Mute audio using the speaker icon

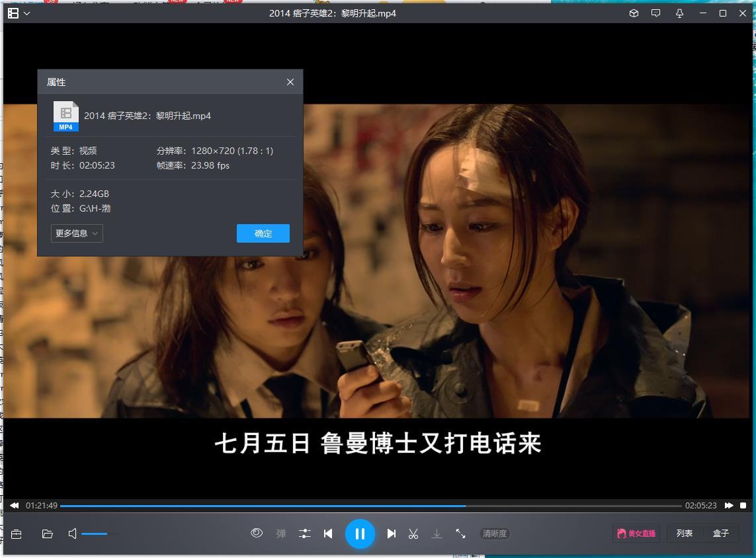[73, 534]
